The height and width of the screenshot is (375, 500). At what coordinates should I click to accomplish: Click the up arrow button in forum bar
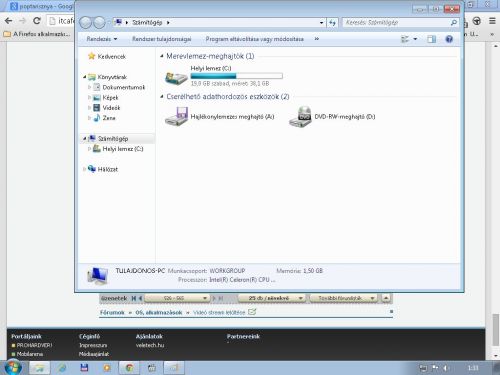click(x=386, y=298)
